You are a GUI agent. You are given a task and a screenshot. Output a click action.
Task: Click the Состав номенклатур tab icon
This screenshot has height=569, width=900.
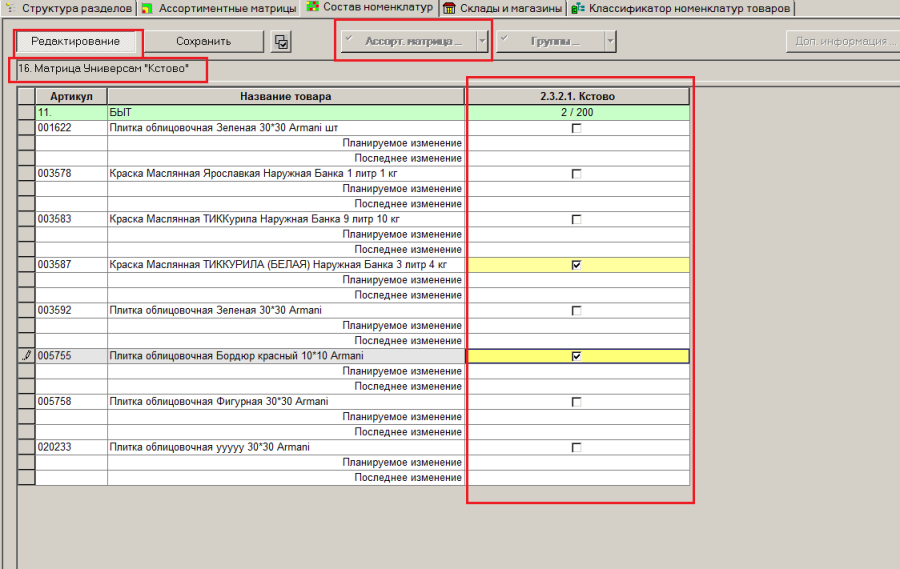pos(312,7)
